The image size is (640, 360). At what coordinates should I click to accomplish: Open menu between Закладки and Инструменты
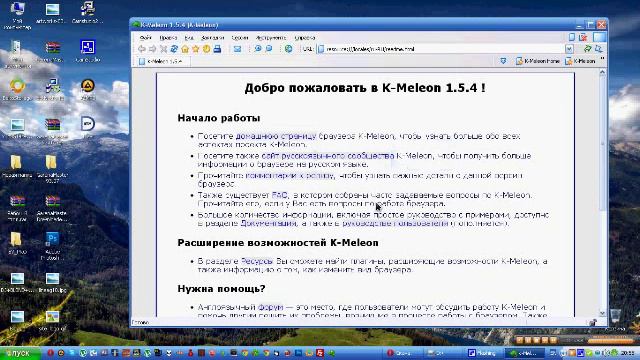pyautogui.click(x=240, y=38)
